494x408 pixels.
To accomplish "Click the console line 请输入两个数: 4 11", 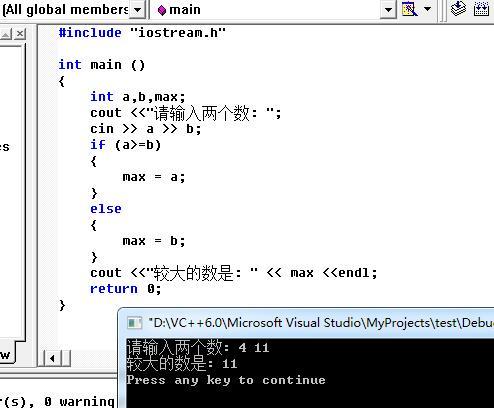I will (x=198, y=347).
